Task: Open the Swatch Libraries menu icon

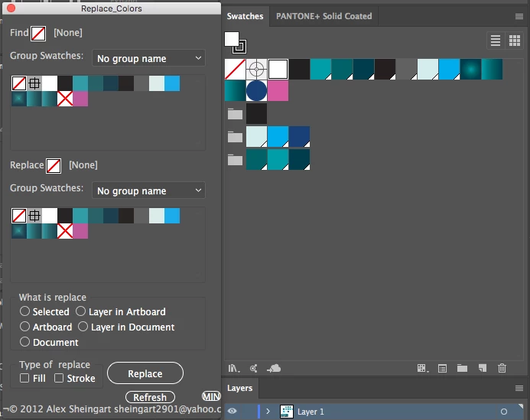Action: pos(234,368)
